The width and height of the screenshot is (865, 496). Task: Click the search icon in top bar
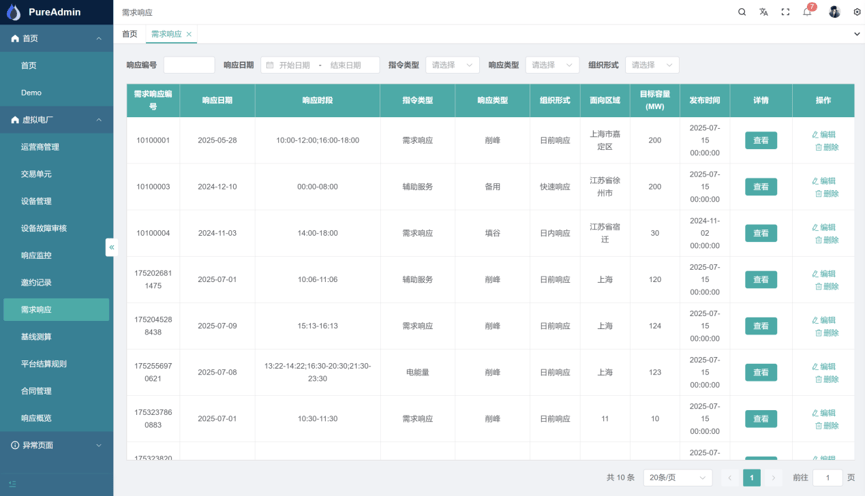[742, 12]
